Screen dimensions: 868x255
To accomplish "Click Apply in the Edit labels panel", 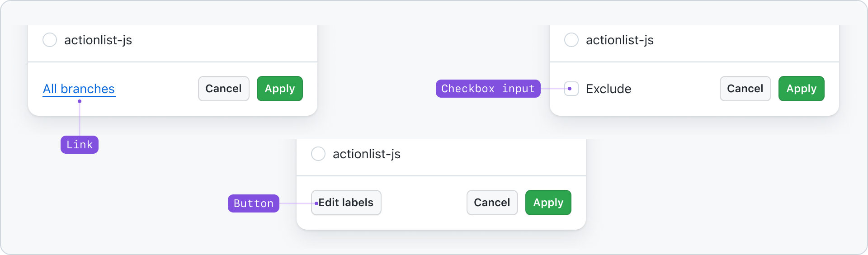I will (x=548, y=203).
